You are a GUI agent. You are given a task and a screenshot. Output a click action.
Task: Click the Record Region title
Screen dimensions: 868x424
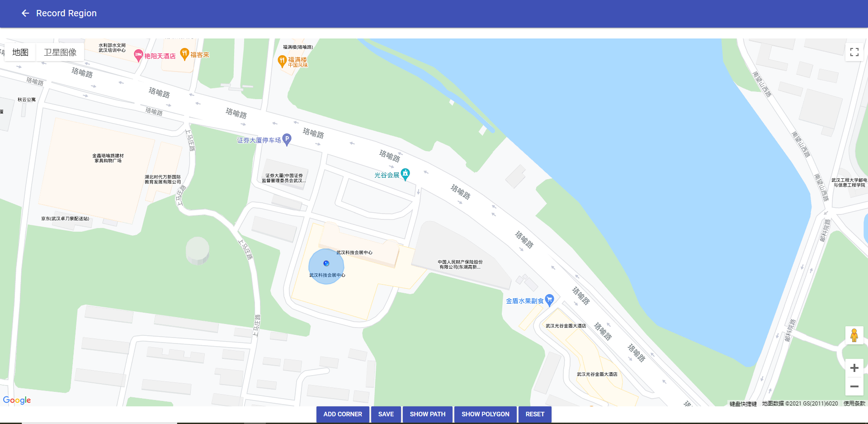click(66, 13)
